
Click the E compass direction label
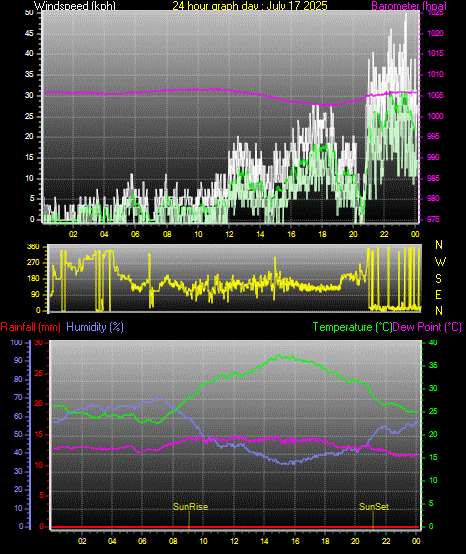coord(438,295)
